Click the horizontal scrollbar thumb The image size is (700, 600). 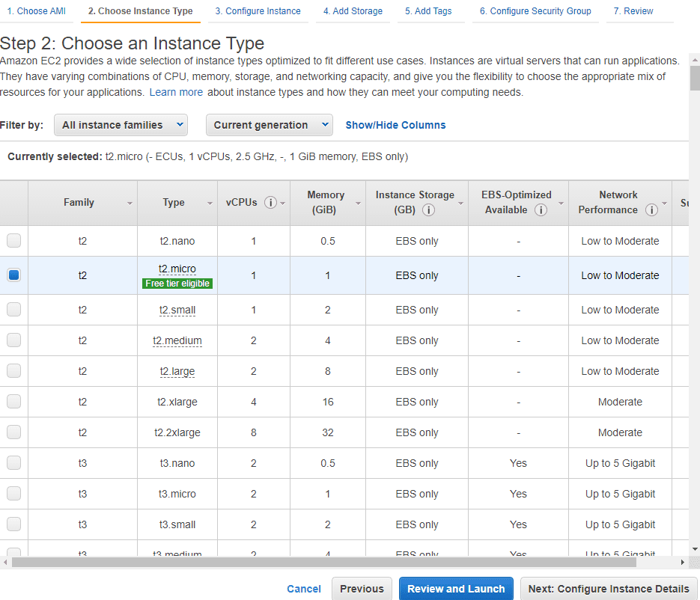click(324, 563)
